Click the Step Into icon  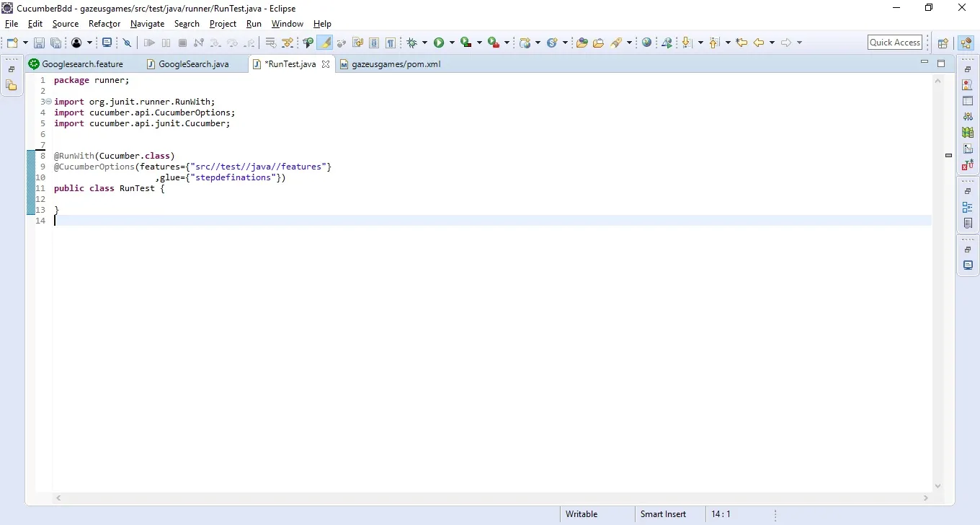215,43
